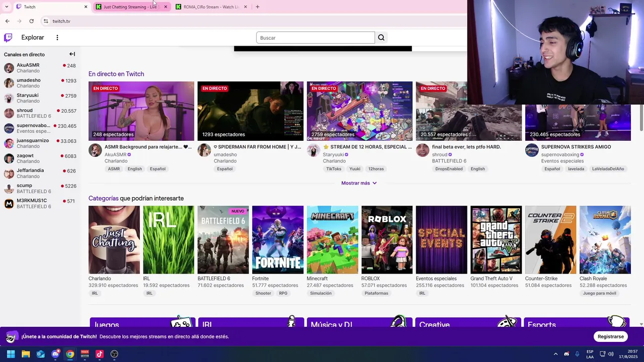
Task: Open the three-dots more options menu
Action: [57, 38]
